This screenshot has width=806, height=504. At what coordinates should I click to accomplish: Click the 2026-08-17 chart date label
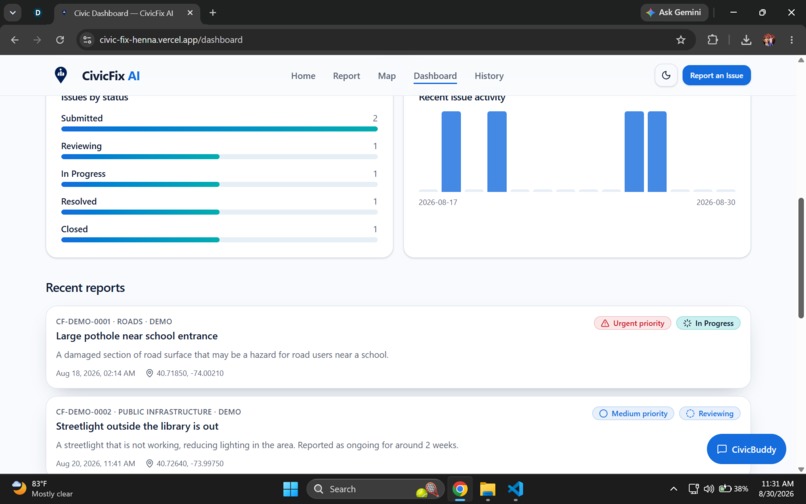(x=437, y=202)
